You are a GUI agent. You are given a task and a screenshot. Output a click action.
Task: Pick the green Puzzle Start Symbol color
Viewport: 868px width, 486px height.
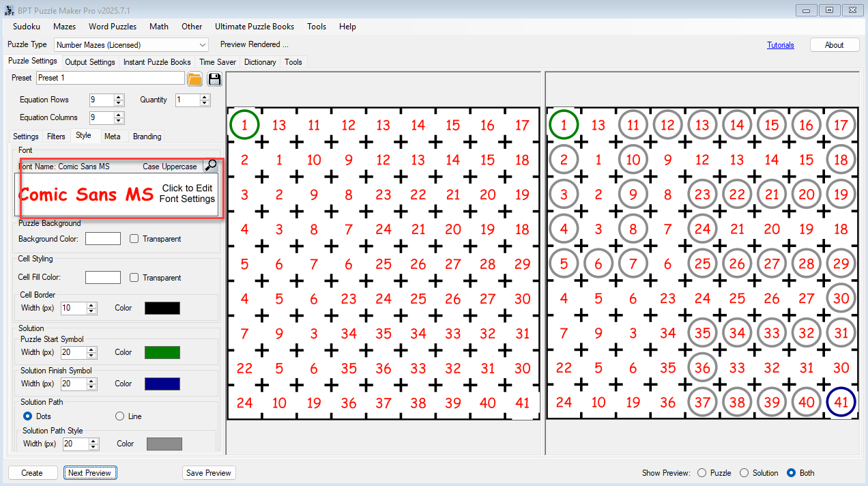click(x=162, y=352)
